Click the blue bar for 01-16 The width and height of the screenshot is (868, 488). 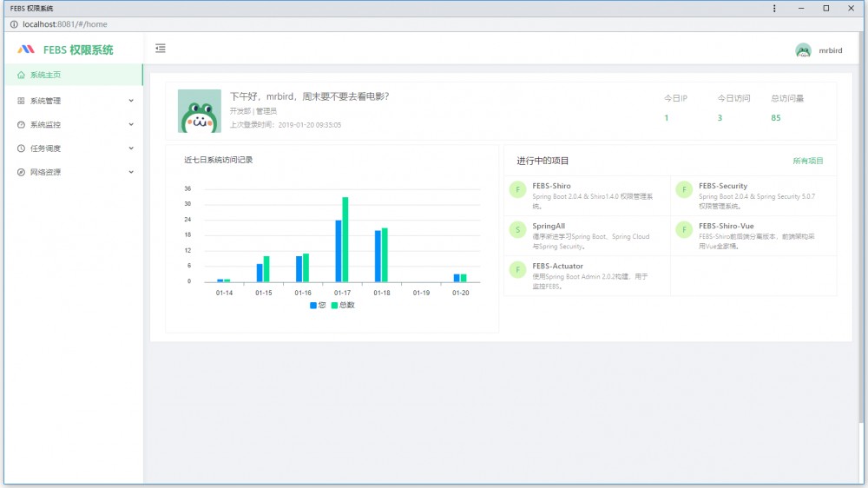pyautogui.click(x=299, y=269)
